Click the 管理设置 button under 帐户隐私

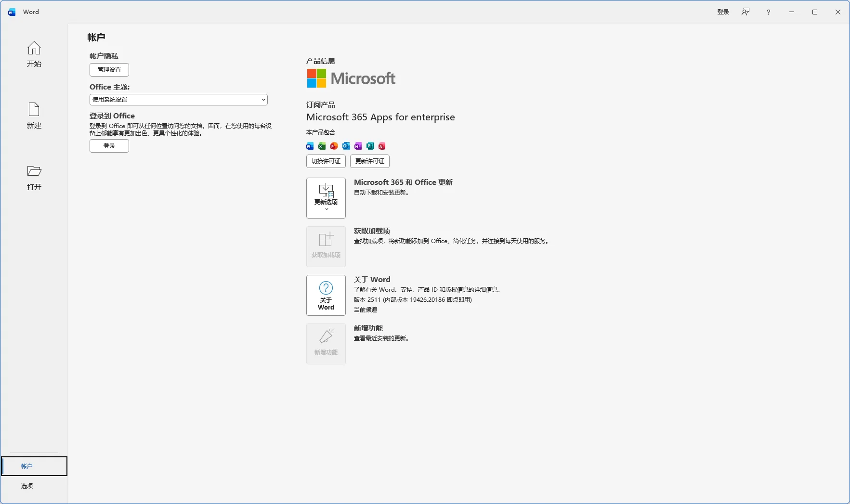point(109,70)
